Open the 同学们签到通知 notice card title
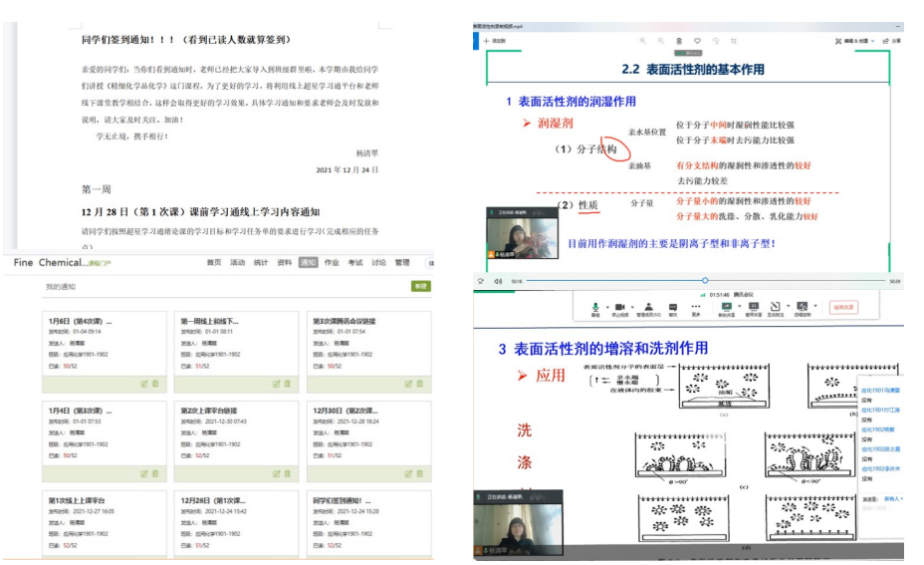This screenshot has width=924, height=565. tap(342, 500)
